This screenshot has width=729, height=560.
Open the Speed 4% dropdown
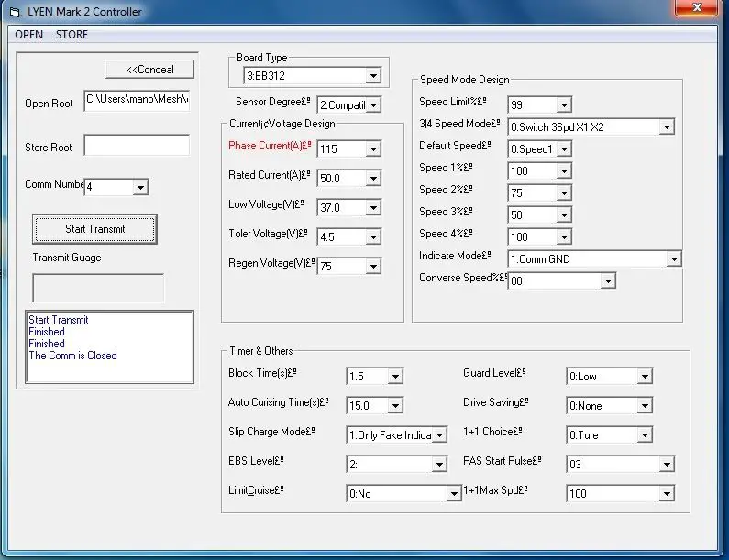coord(564,237)
